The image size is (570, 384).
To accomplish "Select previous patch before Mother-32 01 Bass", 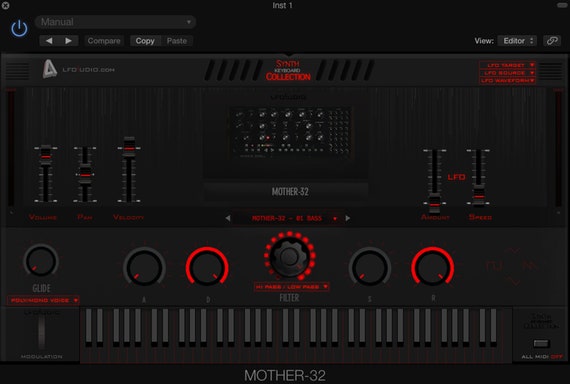I will pyautogui.click(x=228, y=218).
